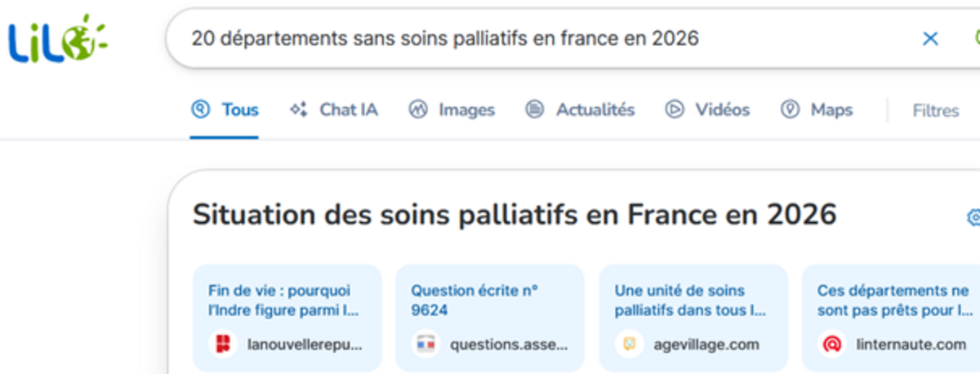This screenshot has height=374, width=980.
Task: Click the gear icon beside the summary heading
Action: point(973,217)
